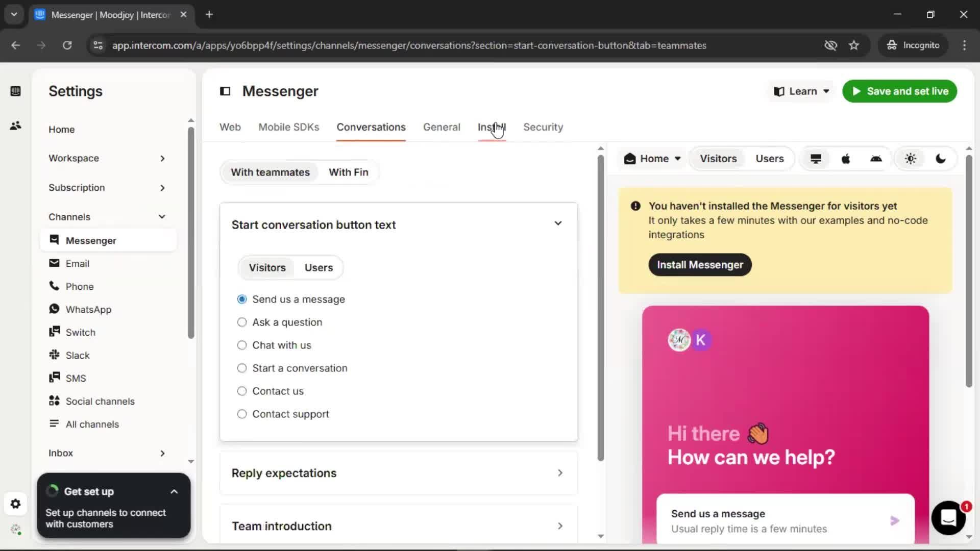Switch preview to dark mode moon icon
The image size is (980, 551).
940,159
